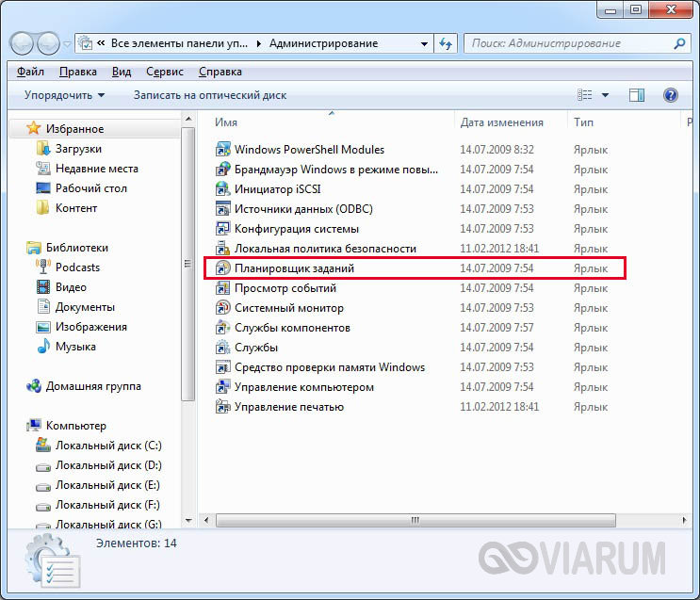Click the sidebar vertical scrollbar thumb
The height and width of the screenshot is (600, 700).
coord(187,264)
